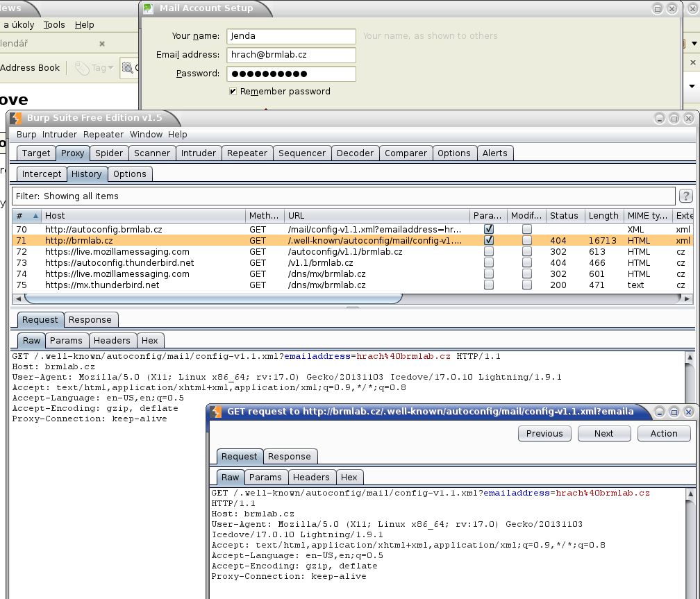Image resolution: width=700 pixels, height=599 pixels.
Task: Click the GET request popup window icon
Action: (x=217, y=412)
